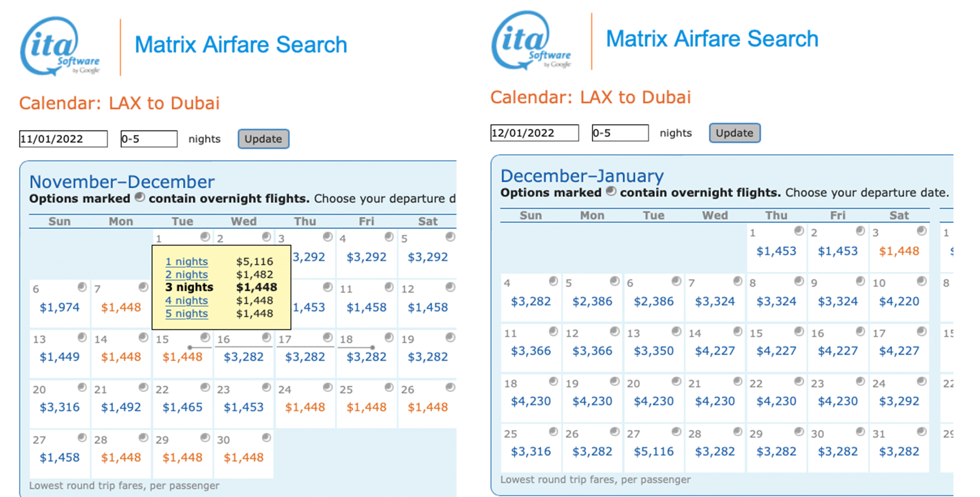This screenshot has width=980, height=497.
Task: Click the 11/01/2022 departure date field
Action: click(x=63, y=139)
